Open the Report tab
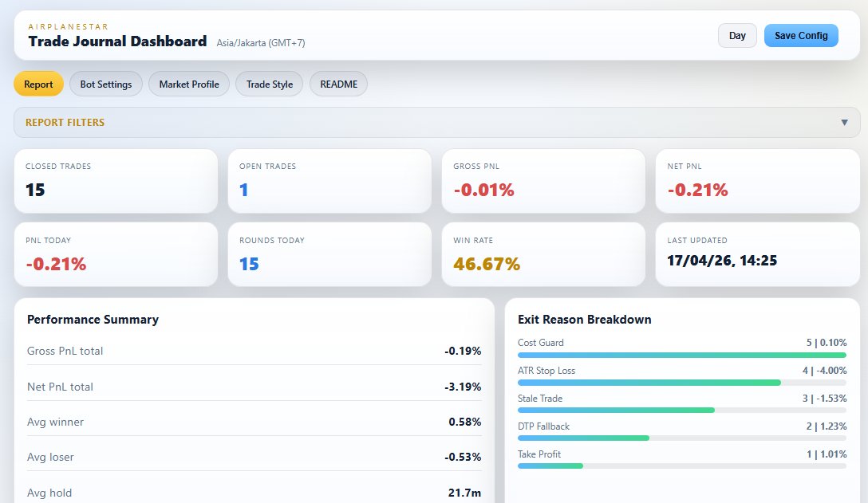 [38, 84]
